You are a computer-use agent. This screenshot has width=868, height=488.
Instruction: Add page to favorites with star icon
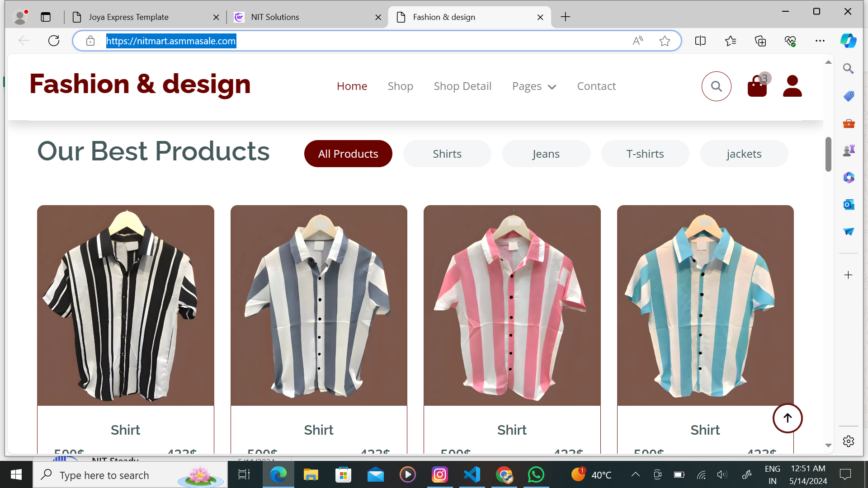665,41
